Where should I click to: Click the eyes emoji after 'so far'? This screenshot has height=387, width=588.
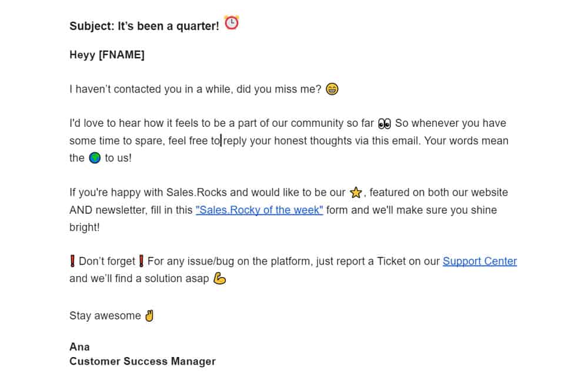(385, 123)
